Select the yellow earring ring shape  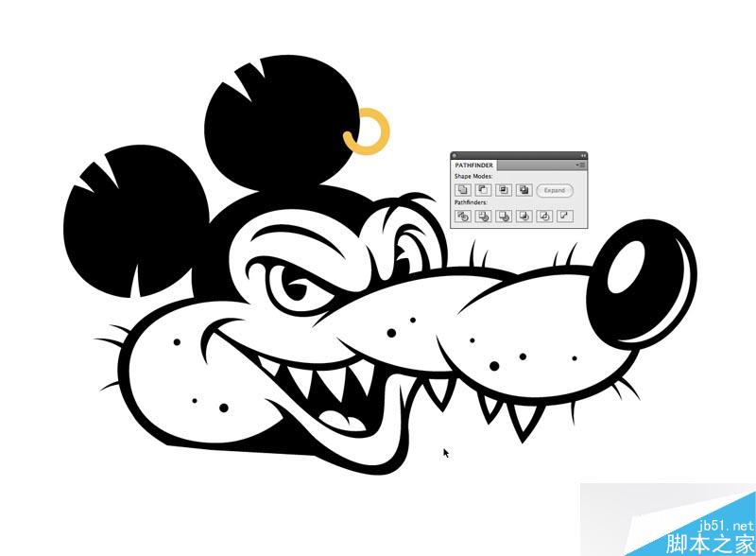(x=367, y=132)
